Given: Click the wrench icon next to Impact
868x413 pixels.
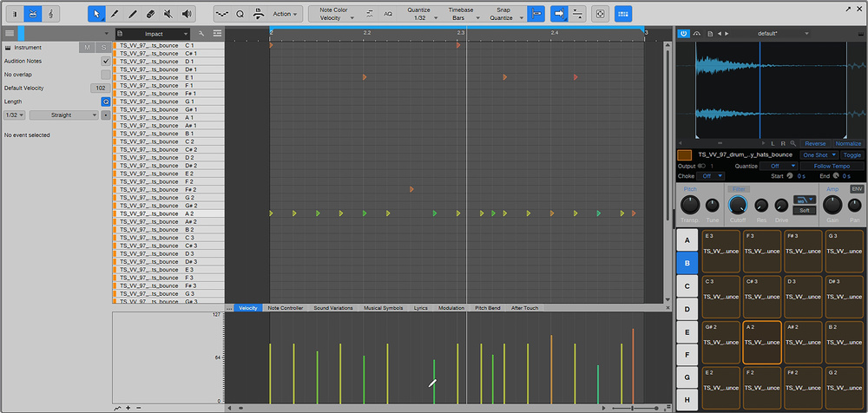Looking at the screenshot, I should (201, 33).
